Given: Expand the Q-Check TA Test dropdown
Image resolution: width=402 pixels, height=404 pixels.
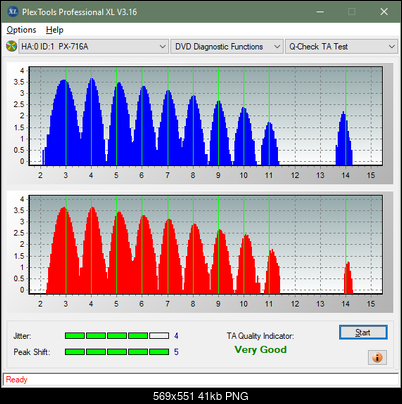Looking at the screenshot, I should click(341, 47).
